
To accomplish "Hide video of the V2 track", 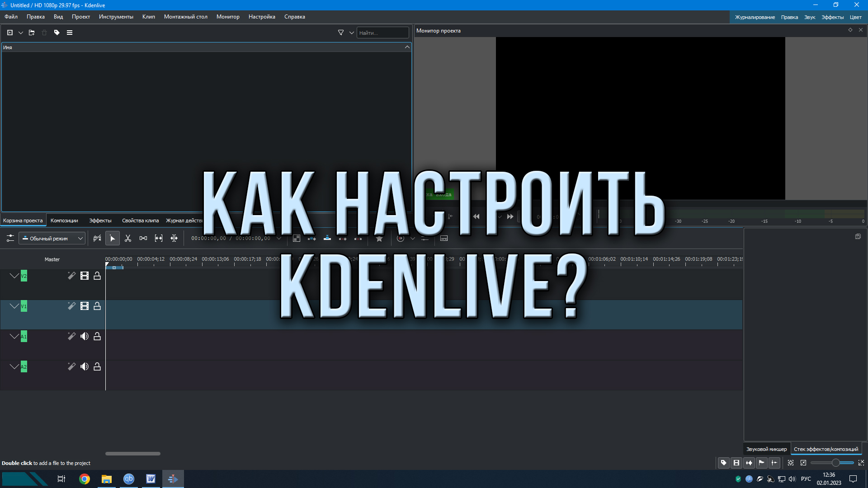I will [84, 276].
